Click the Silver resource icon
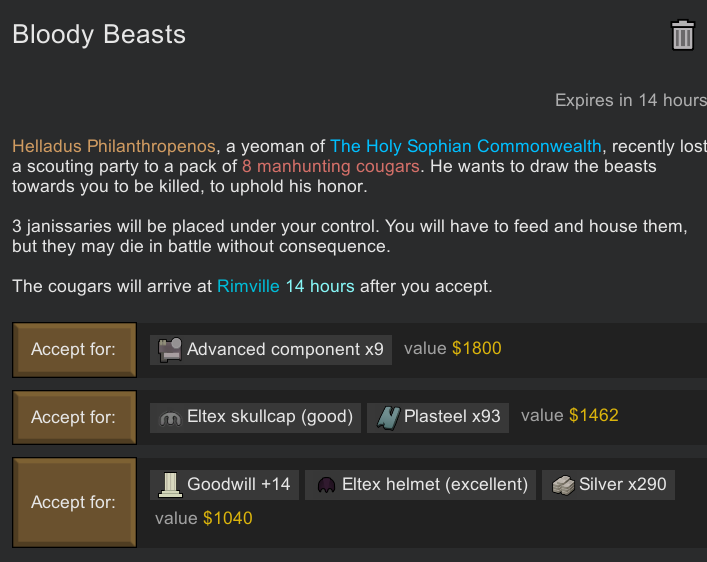This screenshot has width=707, height=562. (x=563, y=485)
